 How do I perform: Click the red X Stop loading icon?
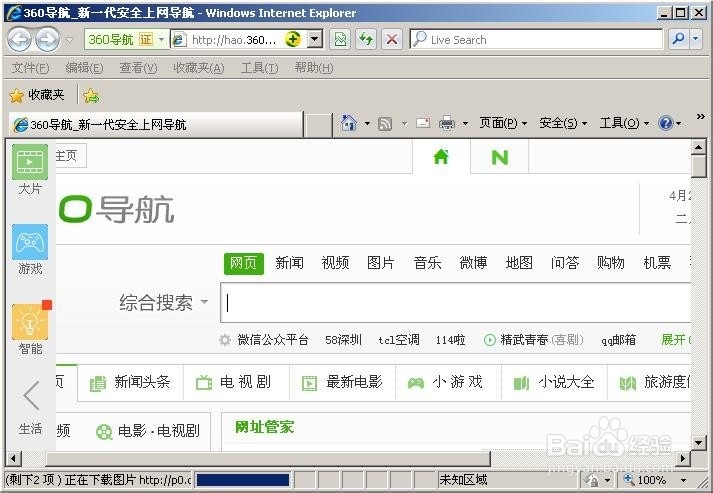point(392,40)
